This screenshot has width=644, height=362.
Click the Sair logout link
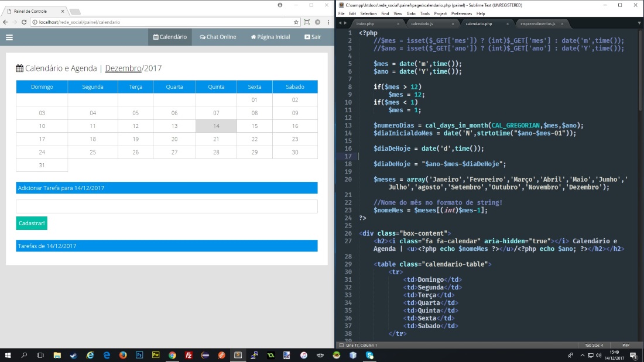click(x=313, y=37)
